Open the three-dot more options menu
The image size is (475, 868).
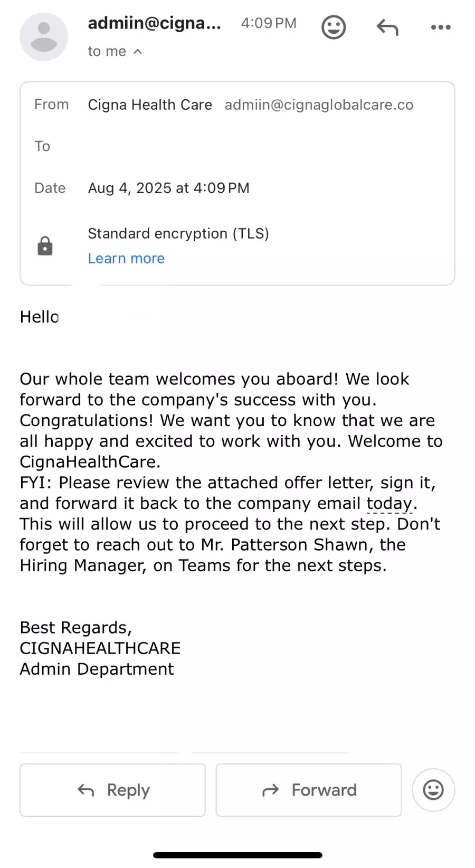441,27
